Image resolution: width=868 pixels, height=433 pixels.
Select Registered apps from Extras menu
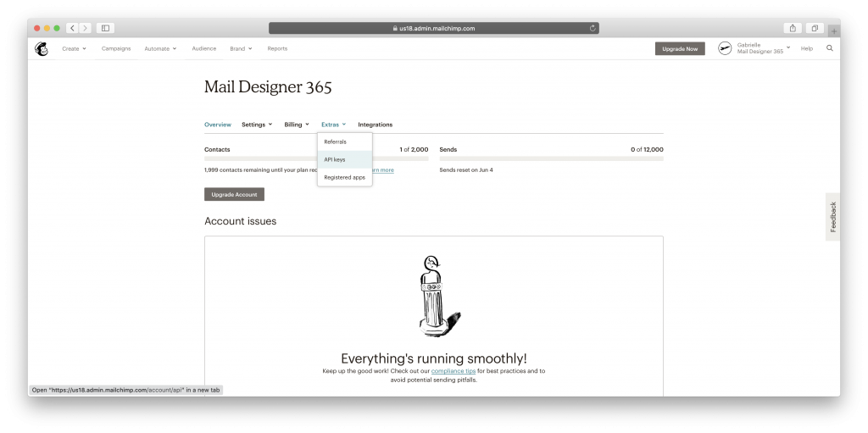point(344,178)
